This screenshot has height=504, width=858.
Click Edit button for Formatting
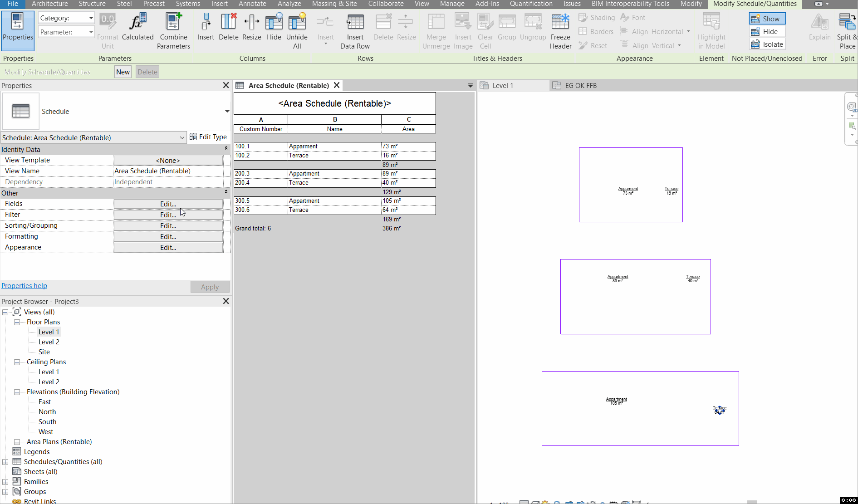click(x=168, y=237)
